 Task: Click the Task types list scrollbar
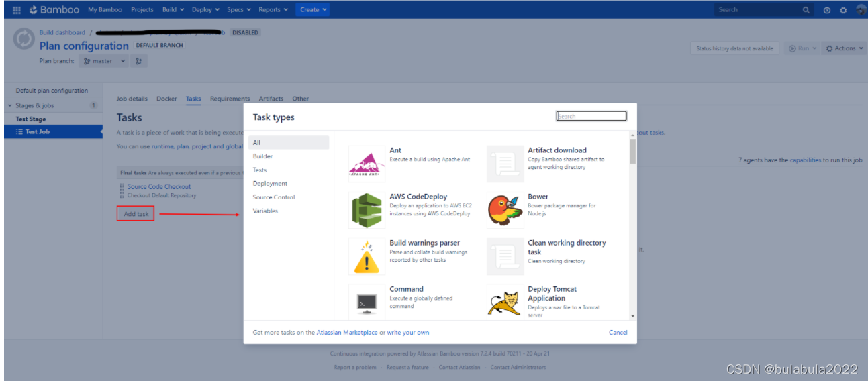pyautogui.click(x=633, y=151)
